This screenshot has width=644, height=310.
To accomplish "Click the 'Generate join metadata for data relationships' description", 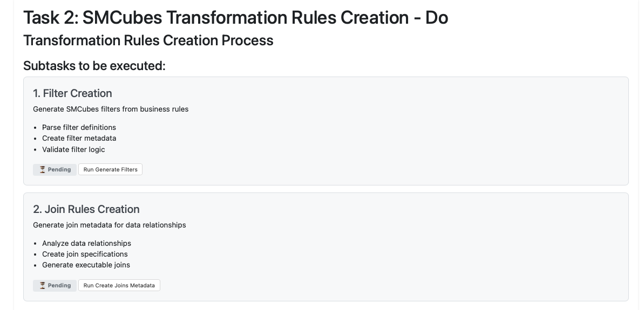I will [110, 225].
